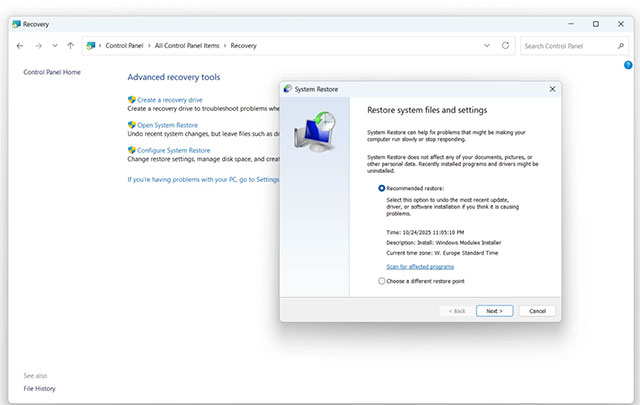Click Description: Install: Windows Modules Installer

point(444,243)
